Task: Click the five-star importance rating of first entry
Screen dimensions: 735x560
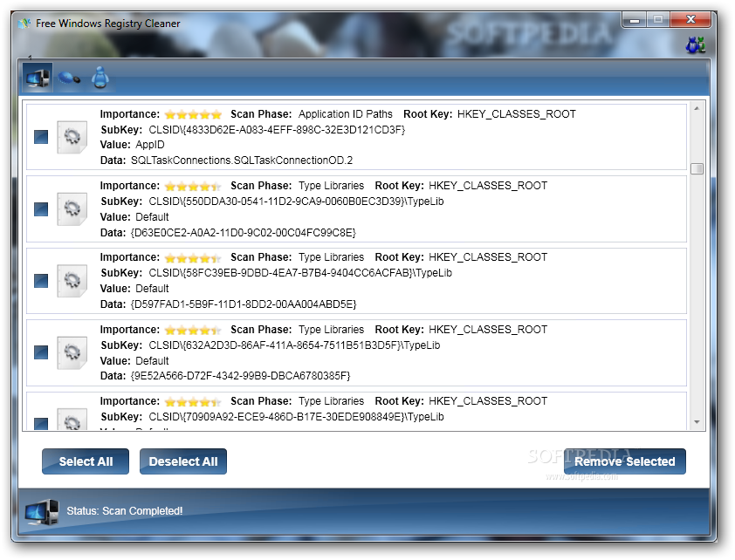Action: coord(193,115)
